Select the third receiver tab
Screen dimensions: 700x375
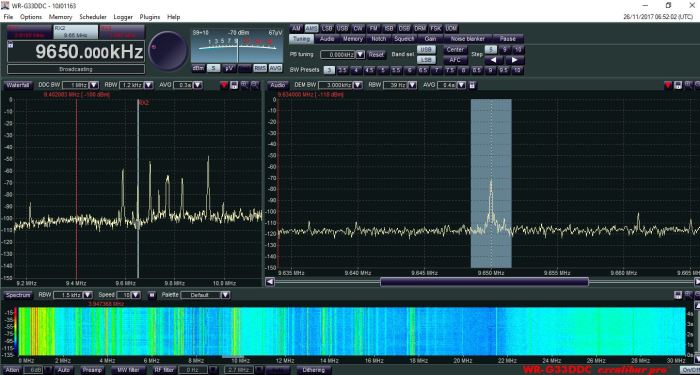[122, 31]
